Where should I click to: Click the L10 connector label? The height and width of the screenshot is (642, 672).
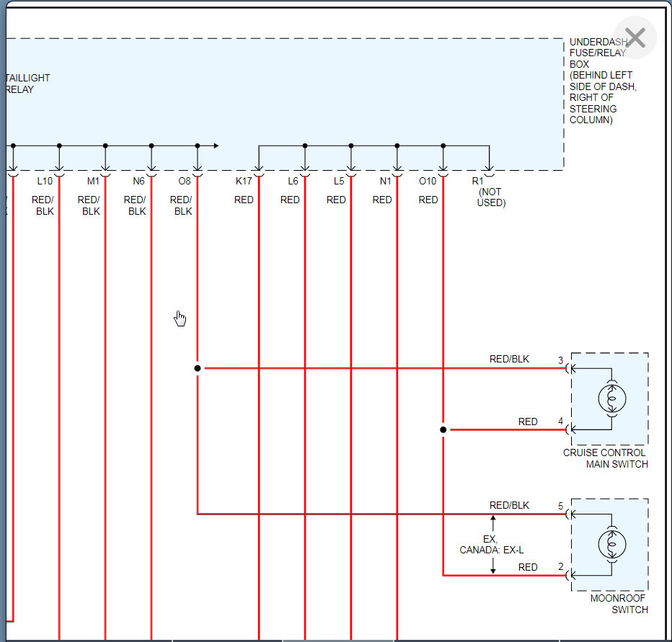45,181
